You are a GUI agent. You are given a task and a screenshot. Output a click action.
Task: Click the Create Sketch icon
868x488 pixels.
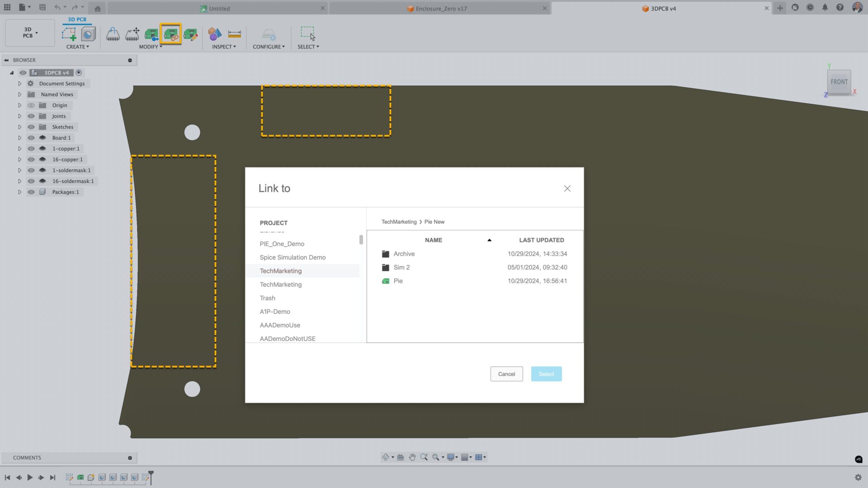[x=69, y=33]
